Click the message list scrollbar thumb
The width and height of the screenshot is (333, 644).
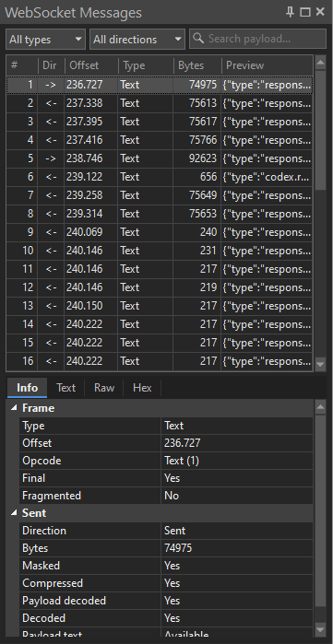tap(320, 132)
